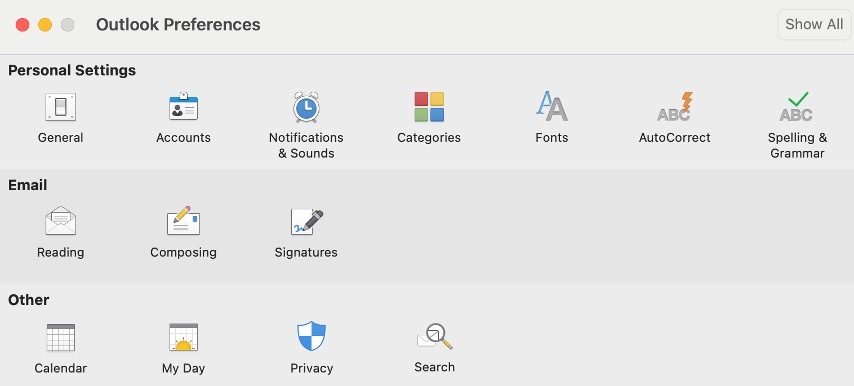Open General preferences switch icon
This screenshot has height=386, width=854.
[60, 107]
